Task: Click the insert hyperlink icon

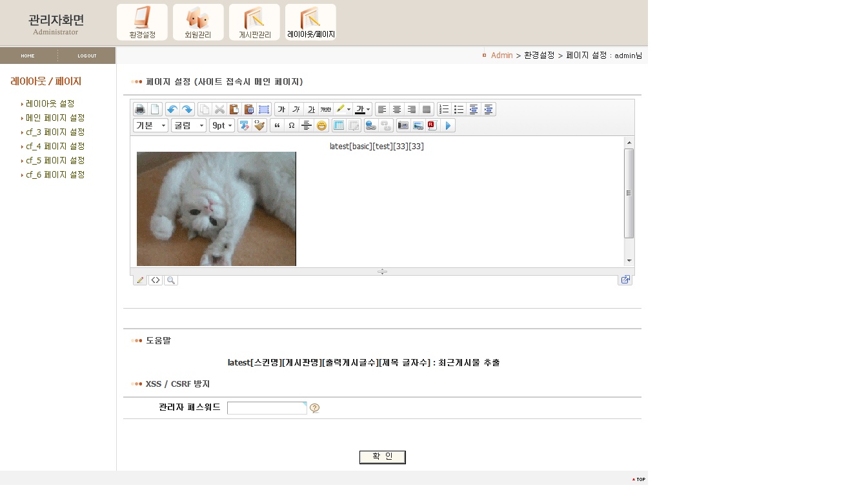Action: pyautogui.click(x=370, y=126)
